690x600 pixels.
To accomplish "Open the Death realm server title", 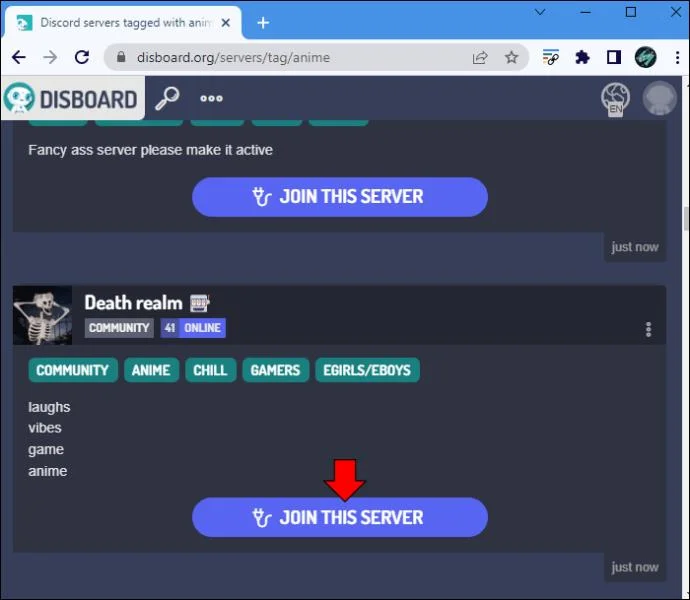I will pyautogui.click(x=133, y=303).
